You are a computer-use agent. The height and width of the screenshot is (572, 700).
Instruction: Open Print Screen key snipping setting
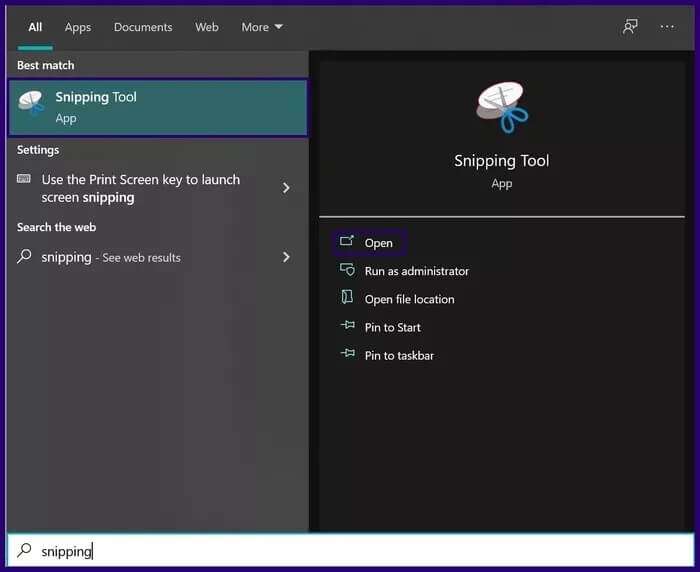[x=141, y=188]
